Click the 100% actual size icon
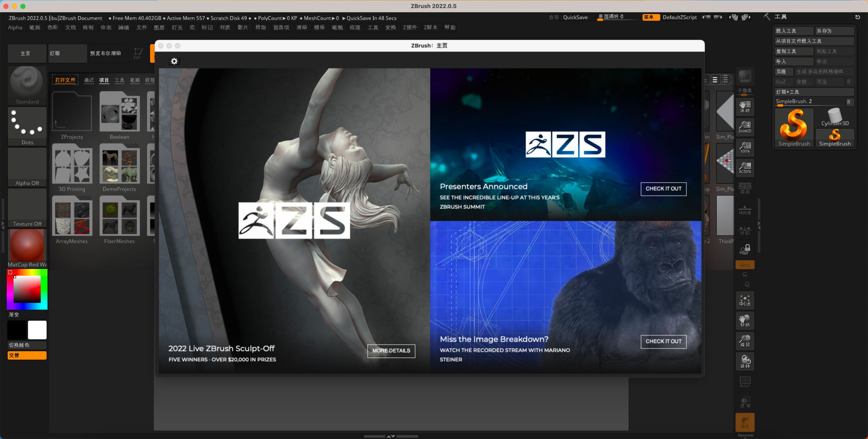868x439 pixels. coord(745,147)
